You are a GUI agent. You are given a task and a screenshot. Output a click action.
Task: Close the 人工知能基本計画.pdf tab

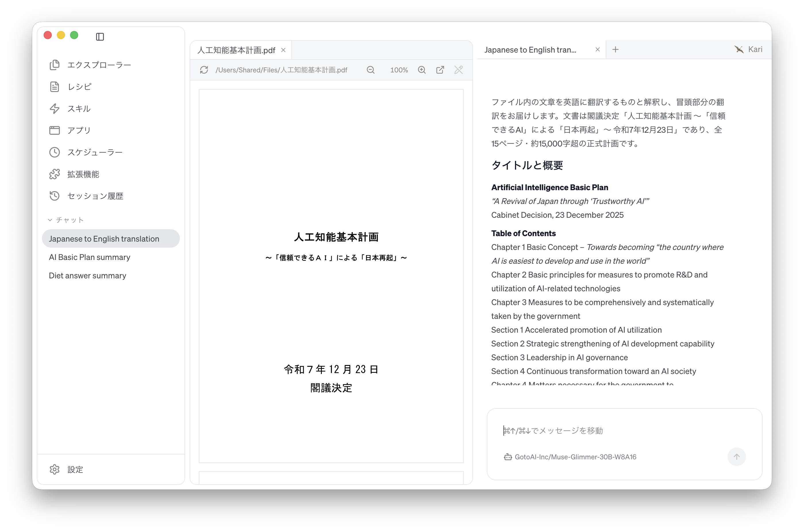(x=283, y=50)
